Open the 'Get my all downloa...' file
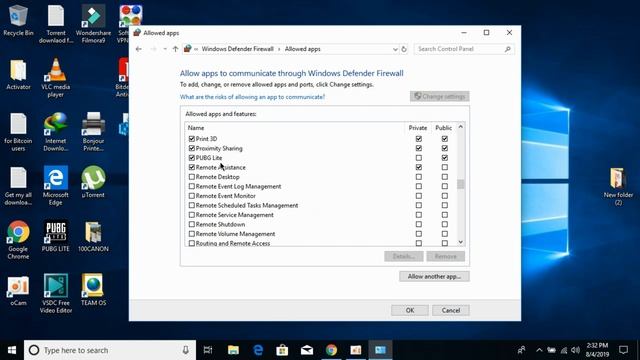 18,186
